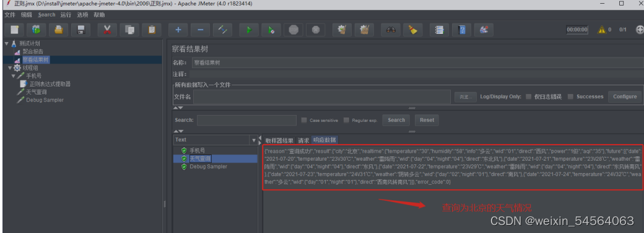Toggle the Successes checkbox
The height and width of the screenshot is (233, 644).
pos(570,97)
